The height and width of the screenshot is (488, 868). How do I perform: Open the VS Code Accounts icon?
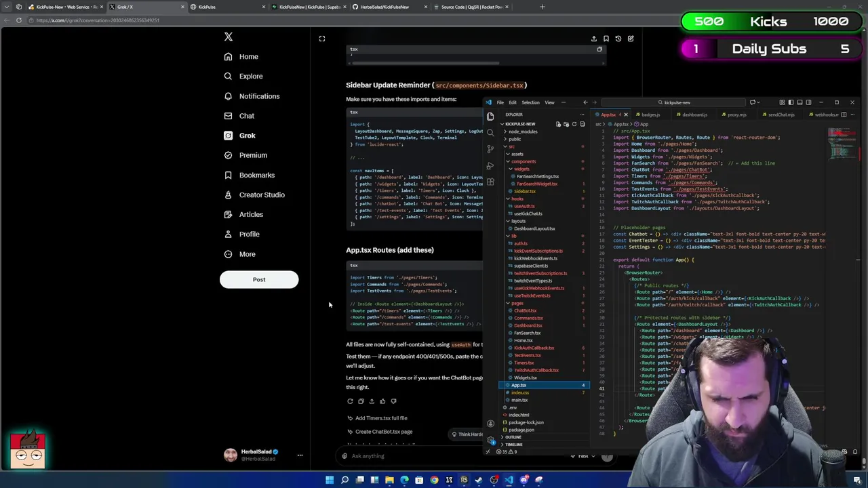[x=490, y=424]
